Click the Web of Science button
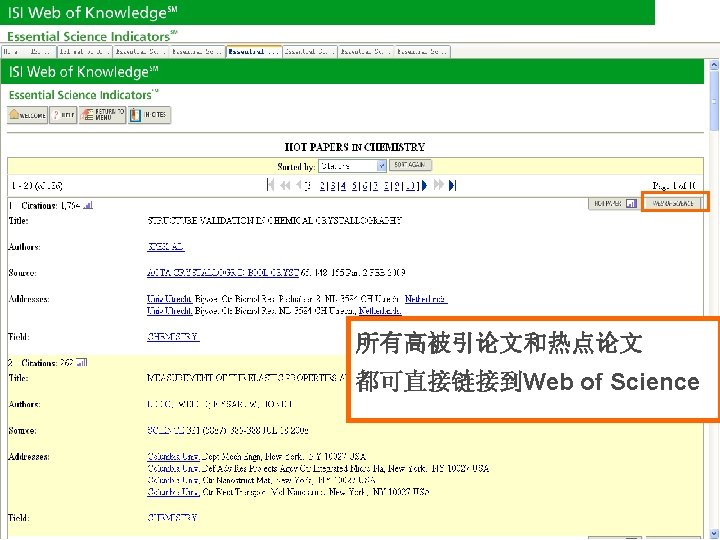The image size is (720, 540). point(673,203)
